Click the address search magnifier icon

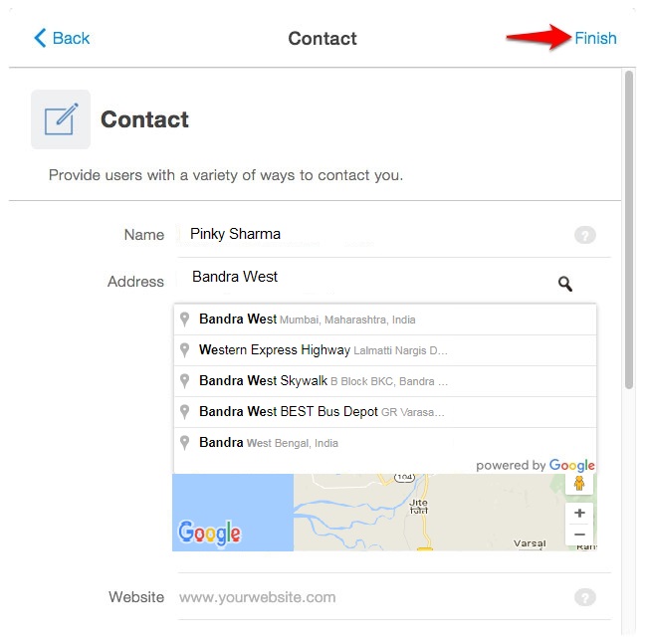point(565,284)
